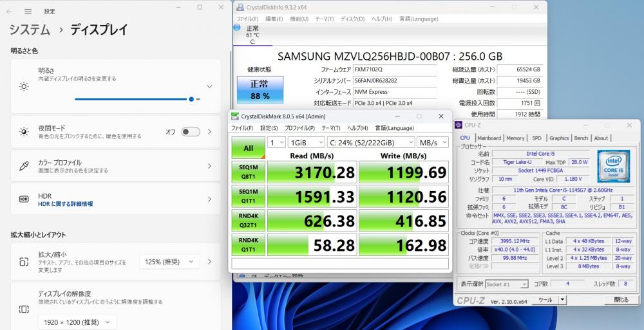This screenshot has width=644, height=330.
Task: Open the 1GiB test size dropdown
Action: [x=307, y=142]
